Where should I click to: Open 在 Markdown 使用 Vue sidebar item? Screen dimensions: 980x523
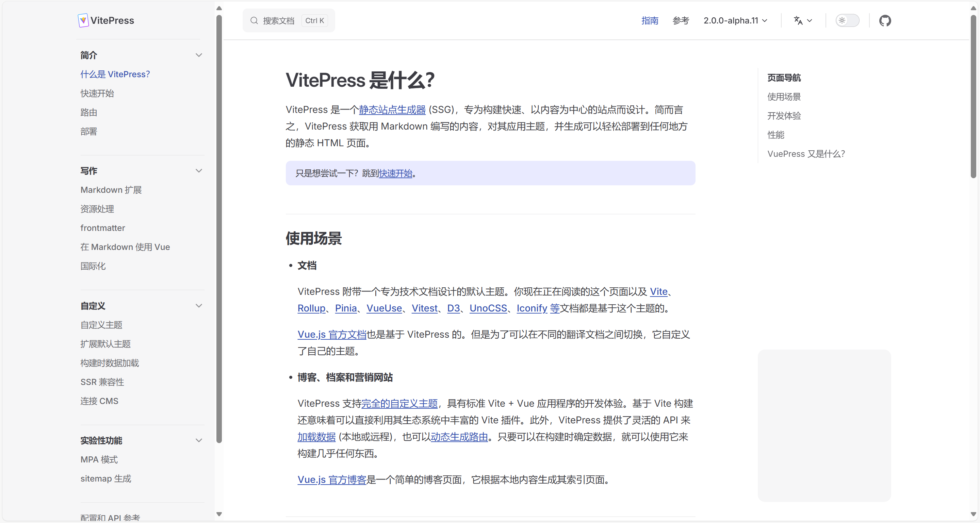pos(125,247)
